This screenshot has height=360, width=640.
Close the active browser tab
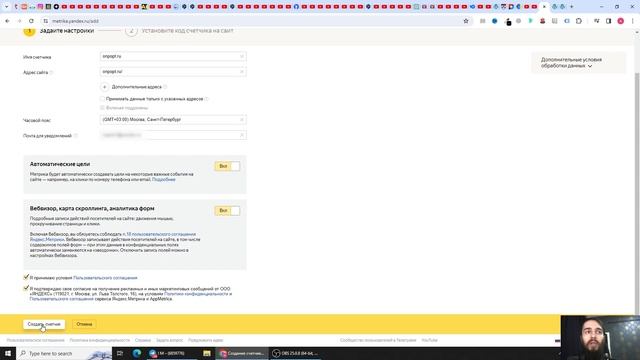(544, 7)
